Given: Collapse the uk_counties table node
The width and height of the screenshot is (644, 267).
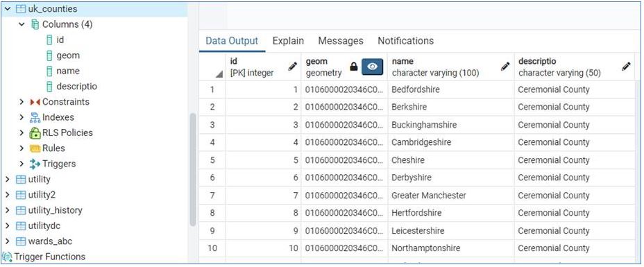Looking at the screenshot, I should tap(8, 8).
